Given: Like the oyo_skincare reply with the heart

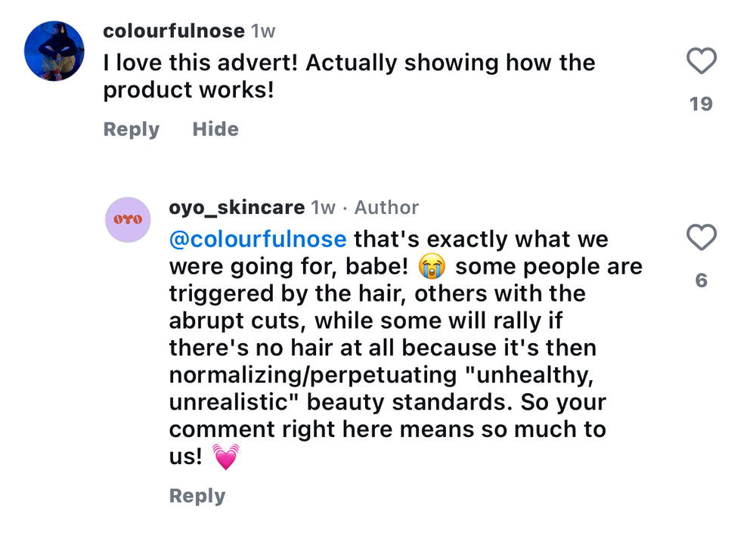Looking at the screenshot, I should tap(701, 238).
